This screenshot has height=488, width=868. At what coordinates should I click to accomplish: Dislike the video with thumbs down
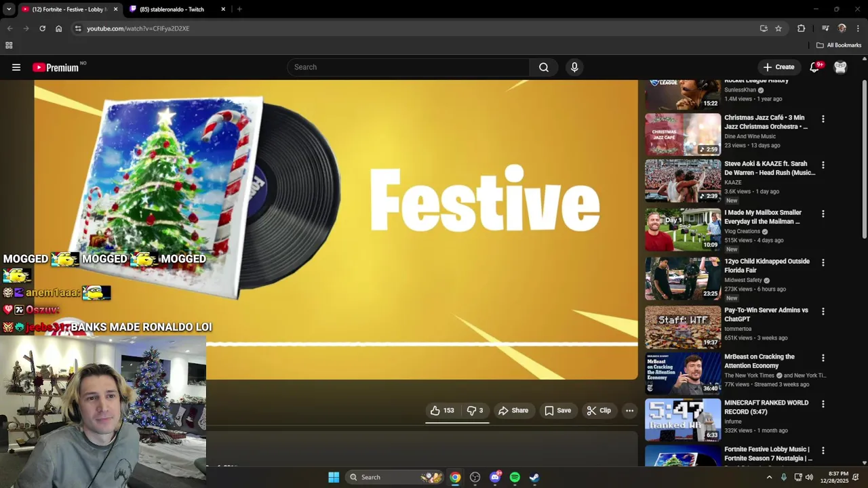tap(475, 411)
